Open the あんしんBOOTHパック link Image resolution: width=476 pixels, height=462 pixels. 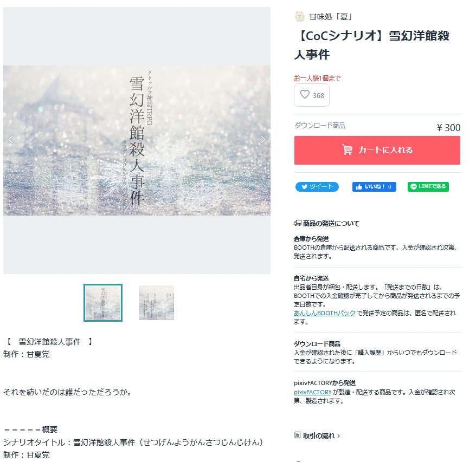click(x=324, y=313)
